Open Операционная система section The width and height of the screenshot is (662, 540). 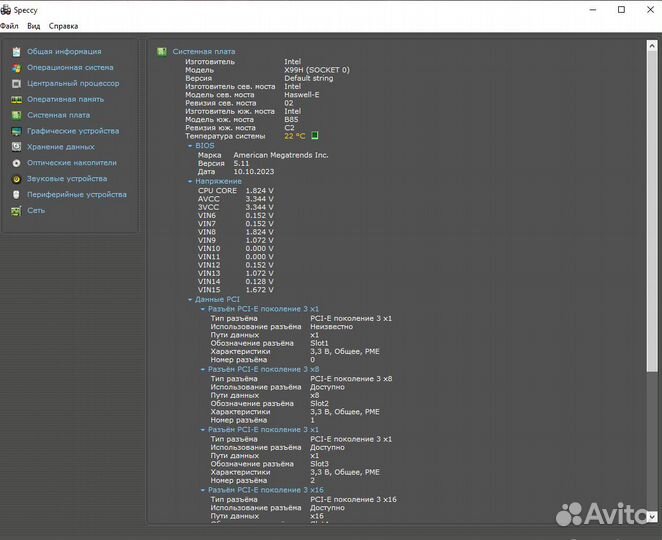[70, 68]
